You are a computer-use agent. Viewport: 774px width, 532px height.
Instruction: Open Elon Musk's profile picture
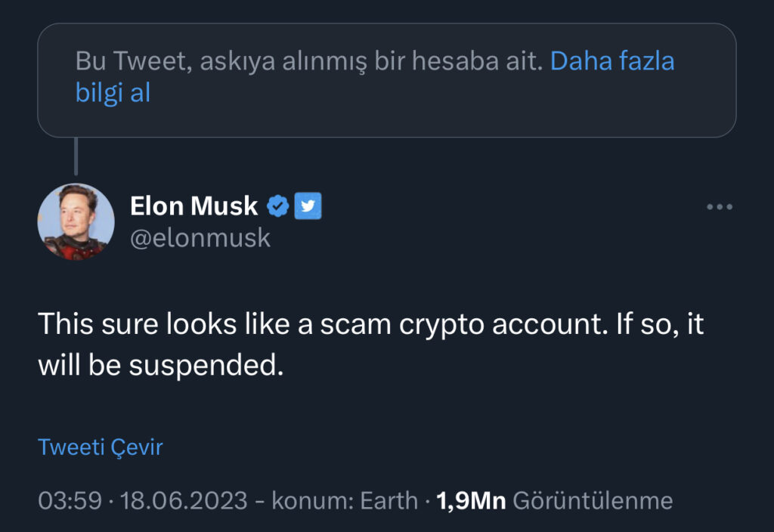pyautogui.click(x=76, y=221)
